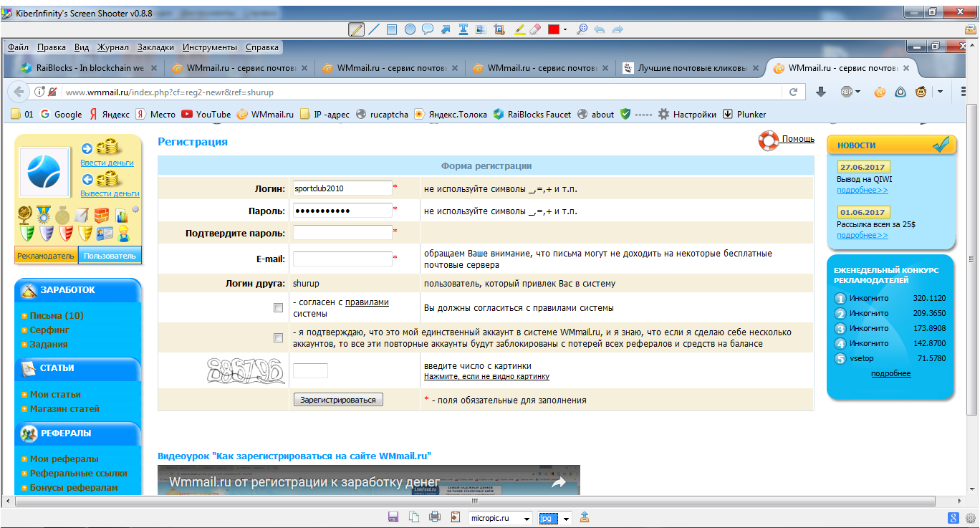This screenshot has width=980, height=528.
Task: Open the color dropdown arrow next to red swatch
Action: [x=565, y=29]
